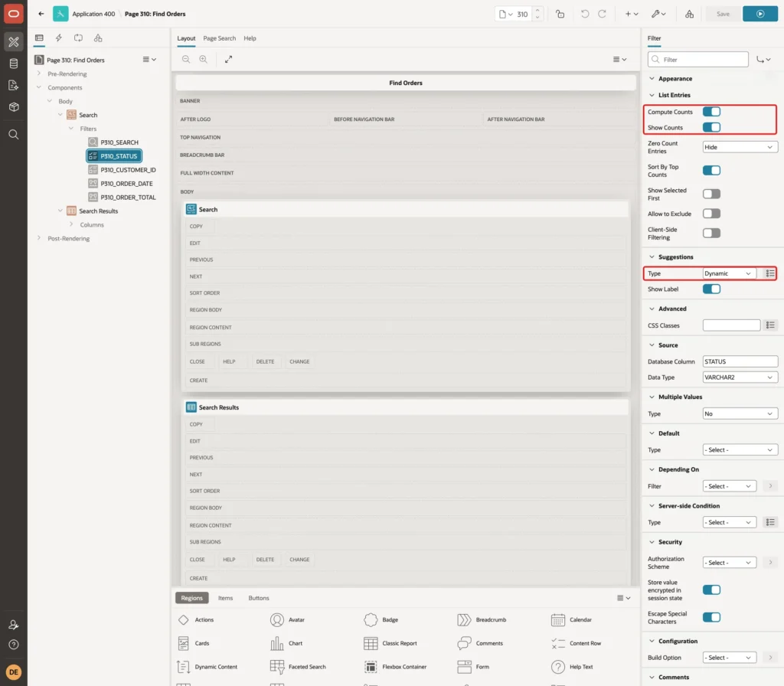Viewport: 784px width, 686px height.
Task: Open Suggestions Type Dynamic dropdown
Action: [729, 273]
